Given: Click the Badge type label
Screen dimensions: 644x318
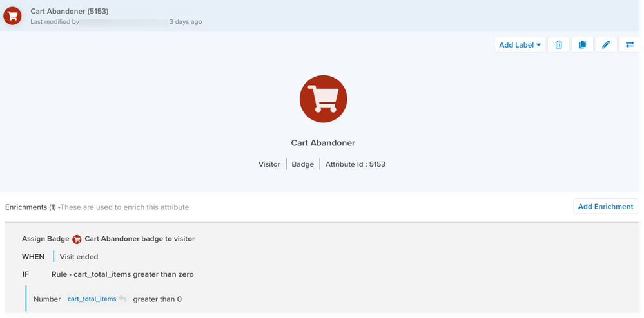Looking at the screenshot, I should (302, 164).
